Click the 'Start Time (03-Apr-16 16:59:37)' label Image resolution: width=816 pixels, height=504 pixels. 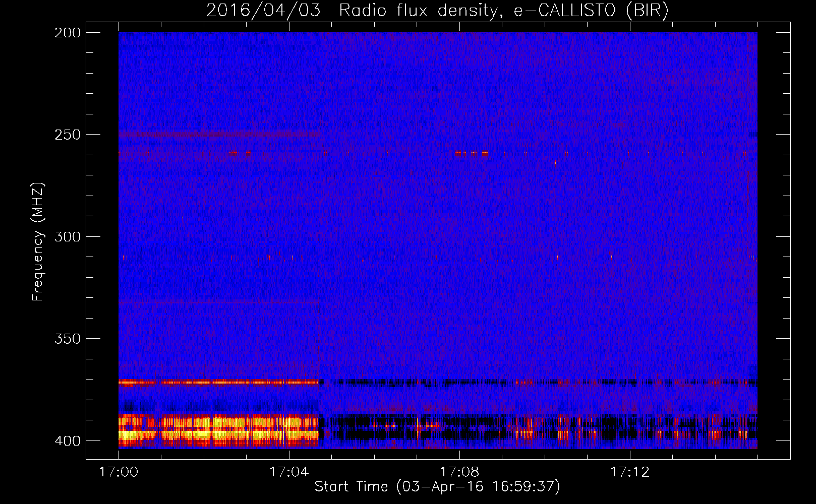[437, 487]
